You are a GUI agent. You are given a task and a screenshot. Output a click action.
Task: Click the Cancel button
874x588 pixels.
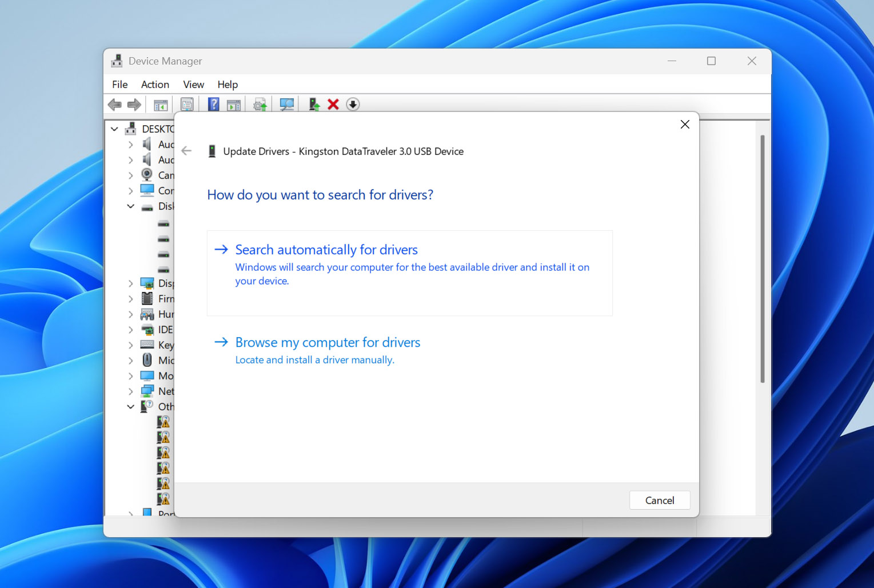click(660, 500)
